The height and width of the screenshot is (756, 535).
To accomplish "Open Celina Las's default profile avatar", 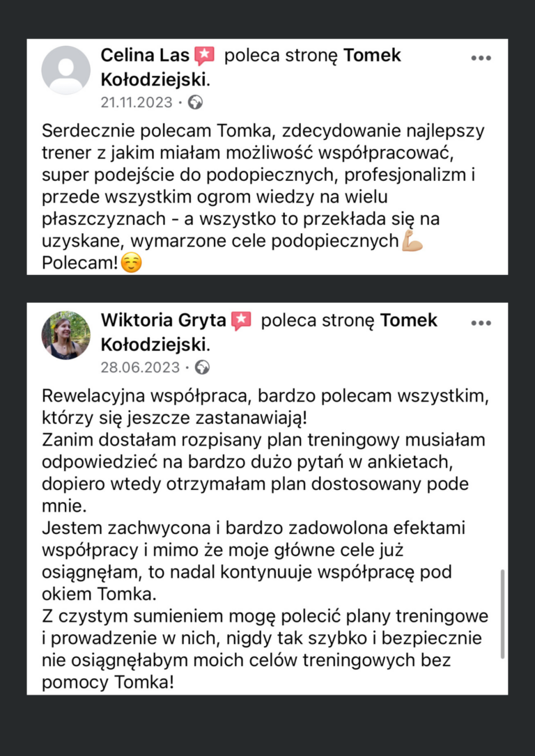I will [x=66, y=70].
